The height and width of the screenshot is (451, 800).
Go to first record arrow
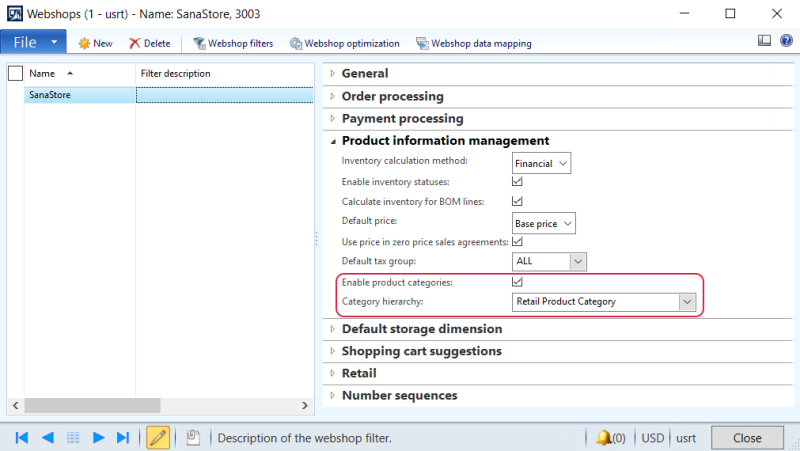click(21, 437)
